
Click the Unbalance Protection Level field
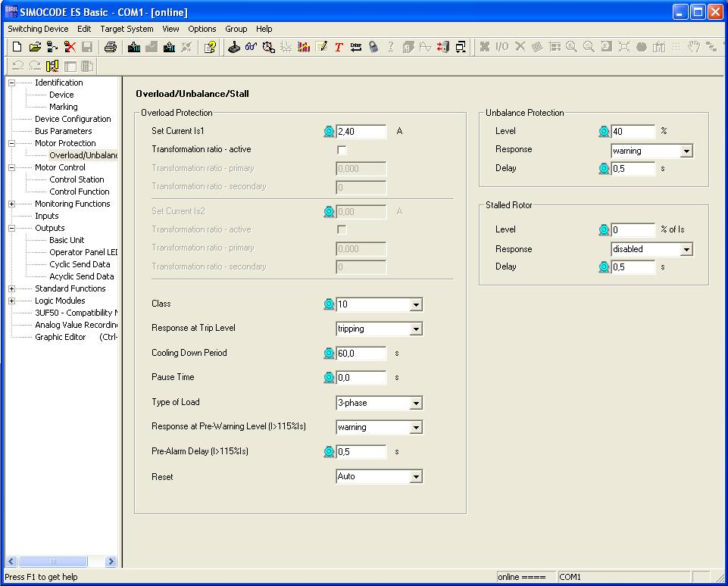633,131
